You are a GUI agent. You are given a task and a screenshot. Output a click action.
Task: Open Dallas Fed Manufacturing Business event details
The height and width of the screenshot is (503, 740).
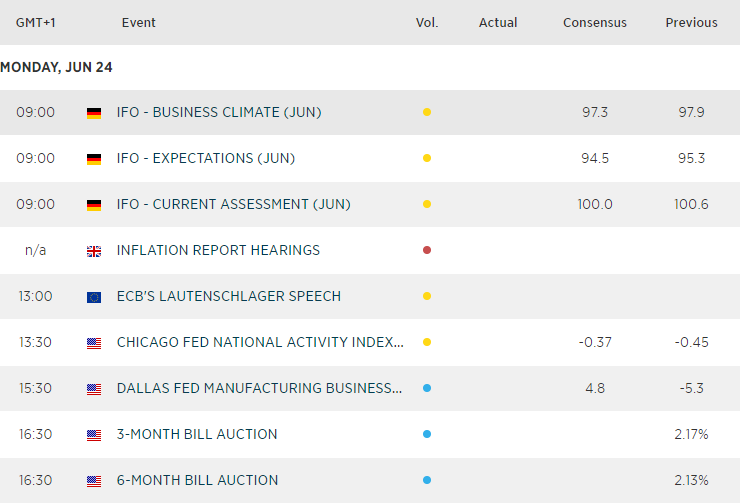[x=260, y=388]
